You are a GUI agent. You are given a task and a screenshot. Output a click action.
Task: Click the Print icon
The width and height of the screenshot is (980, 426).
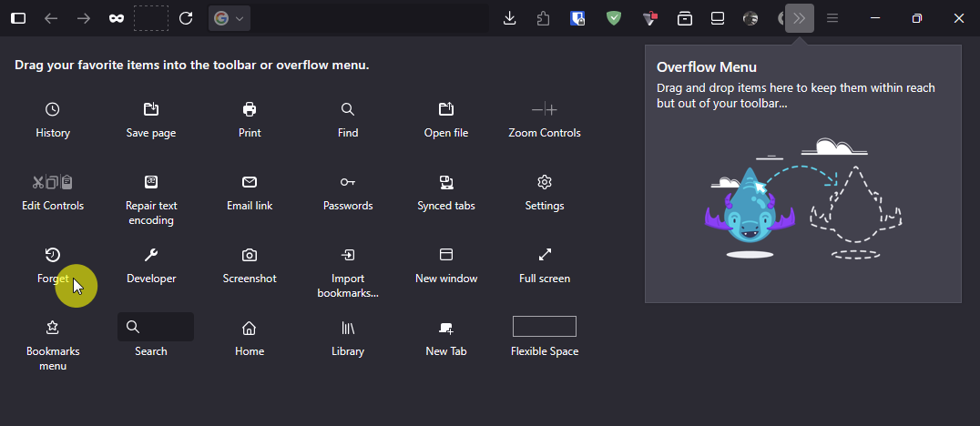click(x=250, y=110)
